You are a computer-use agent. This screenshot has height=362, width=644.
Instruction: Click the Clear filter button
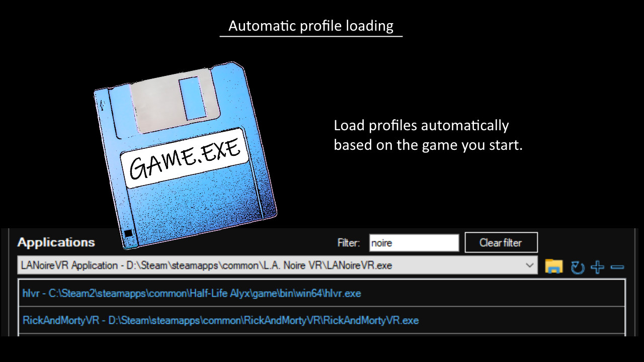[x=501, y=242]
